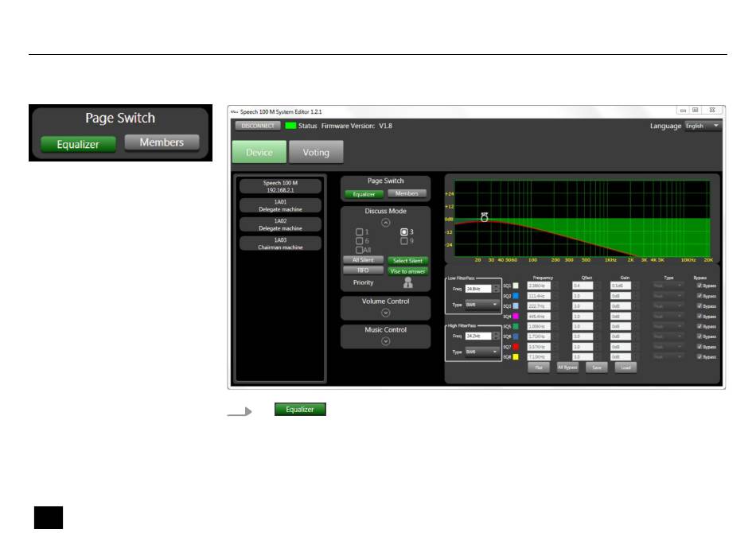This screenshot has height=533, width=756.
Task: Click the green connection status indicator
Action: tap(290, 126)
